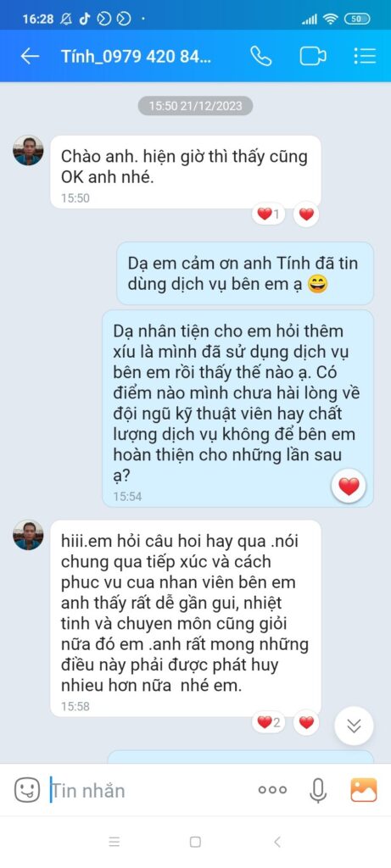Screen dimensions: 391x868
Task: Tap Android home navigation button
Action: [x=195, y=842]
